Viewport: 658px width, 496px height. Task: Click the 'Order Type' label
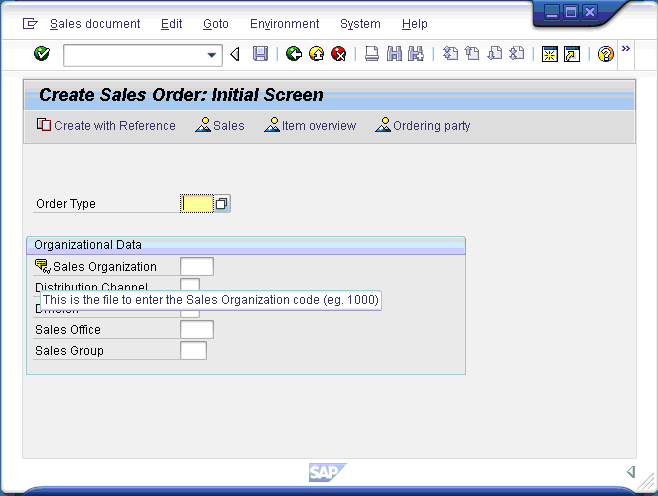click(x=66, y=204)
